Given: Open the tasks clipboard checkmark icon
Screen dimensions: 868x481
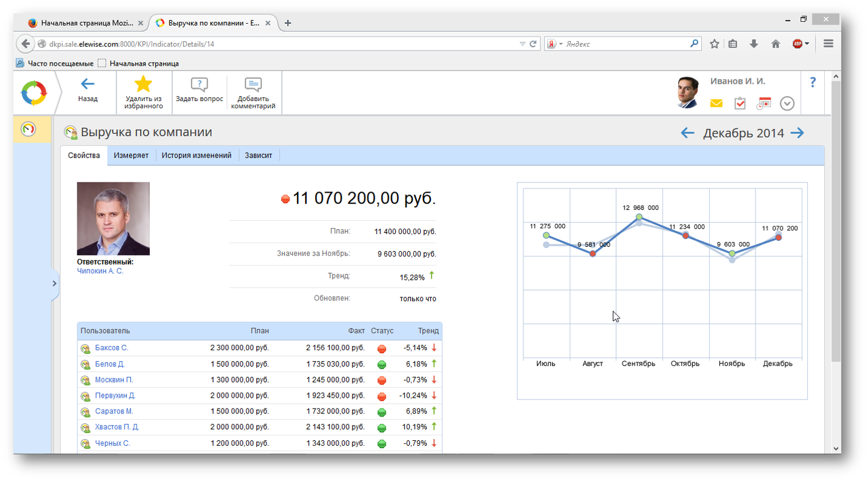Looking at the screenshot, I should click(x=740, y=103).
